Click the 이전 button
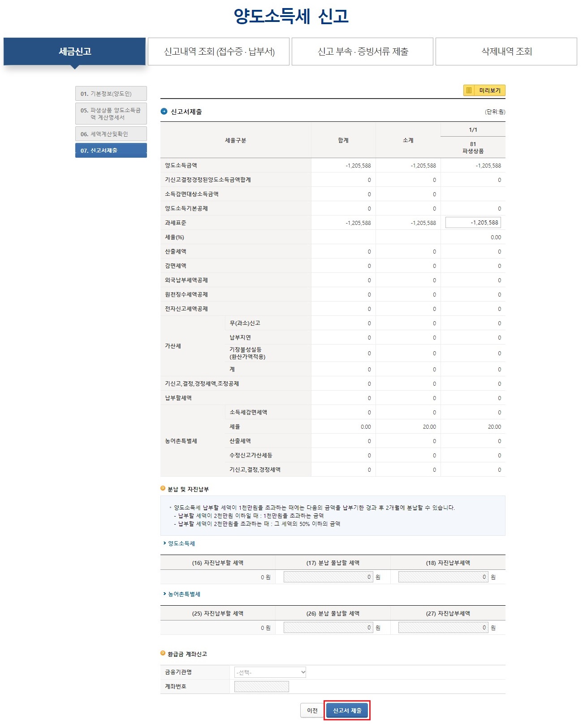The height and width of the screenshot is (728, 583). (x=312, y=711)
